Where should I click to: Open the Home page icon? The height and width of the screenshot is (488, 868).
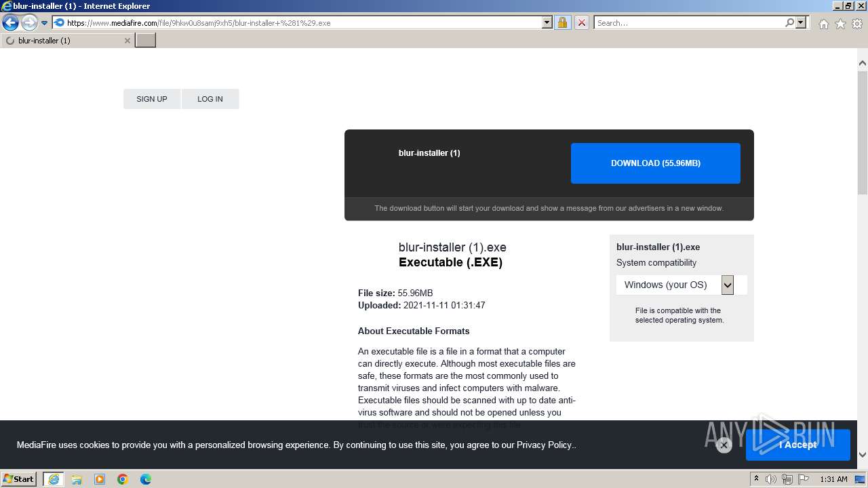click(823, 24)
